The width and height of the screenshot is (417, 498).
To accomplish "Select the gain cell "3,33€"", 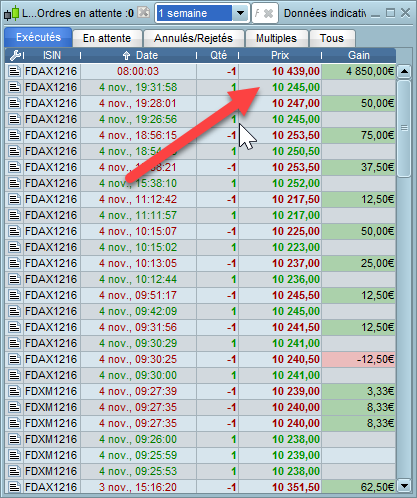I will point(359,391).
